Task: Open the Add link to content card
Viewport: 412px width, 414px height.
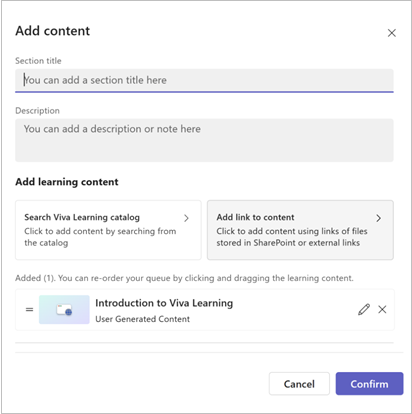Action: (300, 230)
